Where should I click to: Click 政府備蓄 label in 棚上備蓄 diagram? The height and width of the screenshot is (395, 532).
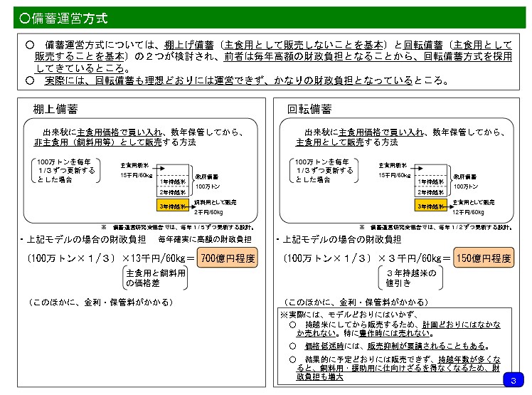(x=207, y=177)
